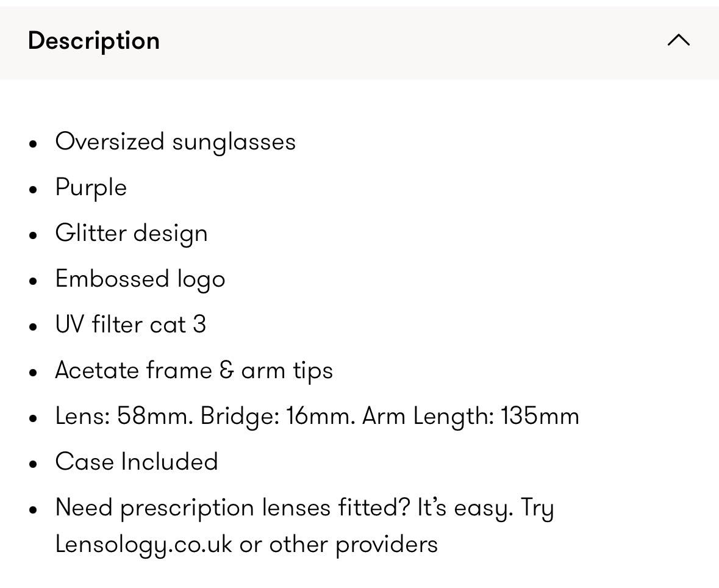
Task: Click the Need prescription lenses fitted question
Action: coord(232,508)
